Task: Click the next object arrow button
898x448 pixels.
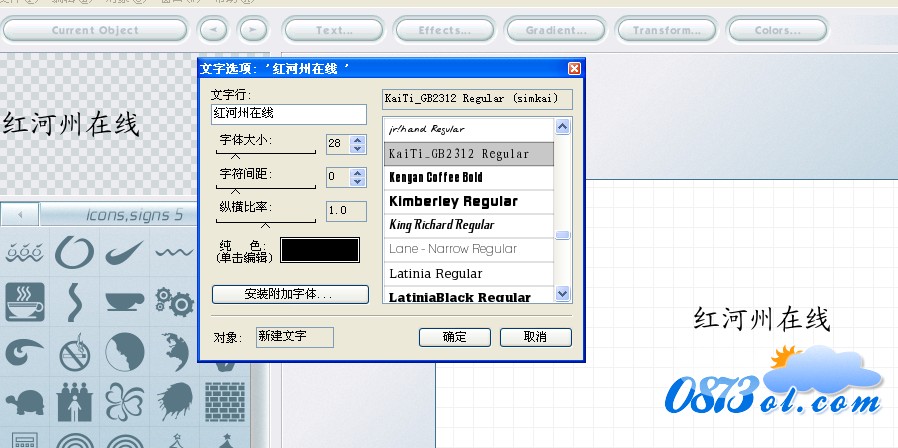Action: coord(254,30)
